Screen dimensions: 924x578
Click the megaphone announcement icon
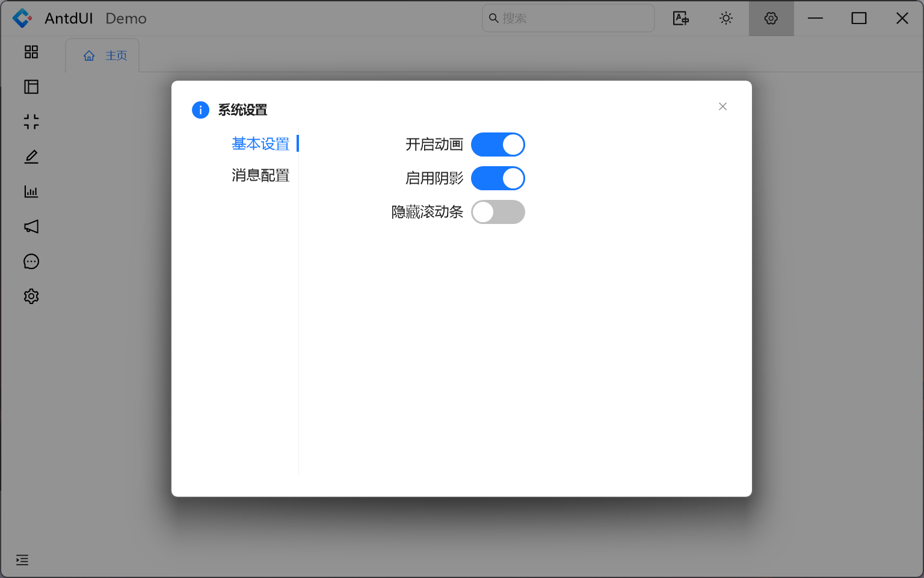click(x=31, y=226)
